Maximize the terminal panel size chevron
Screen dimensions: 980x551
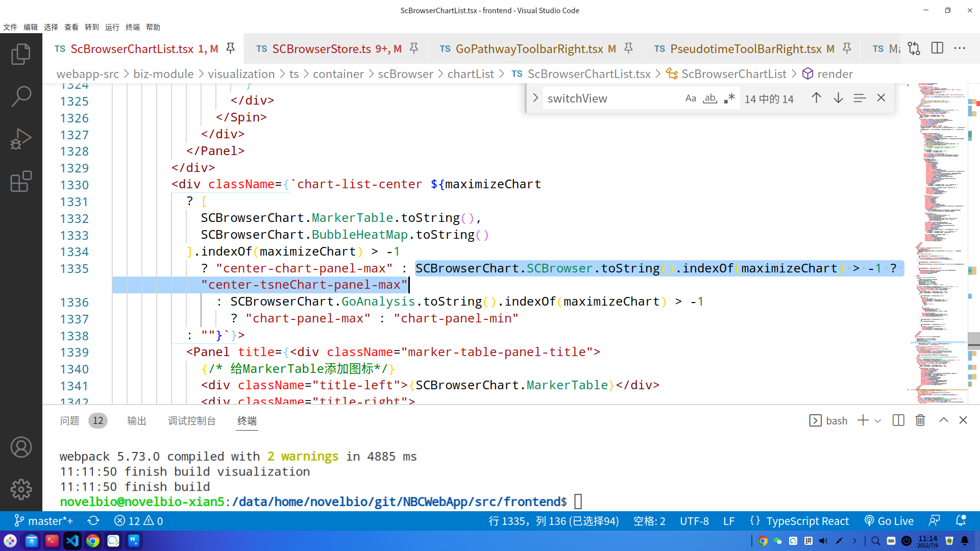pos(944,420)
